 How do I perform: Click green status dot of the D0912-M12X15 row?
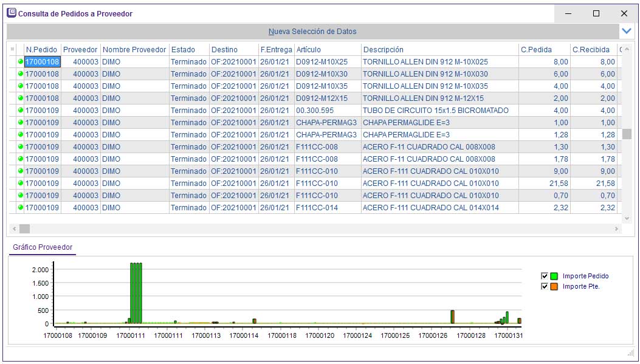point(21,98)
